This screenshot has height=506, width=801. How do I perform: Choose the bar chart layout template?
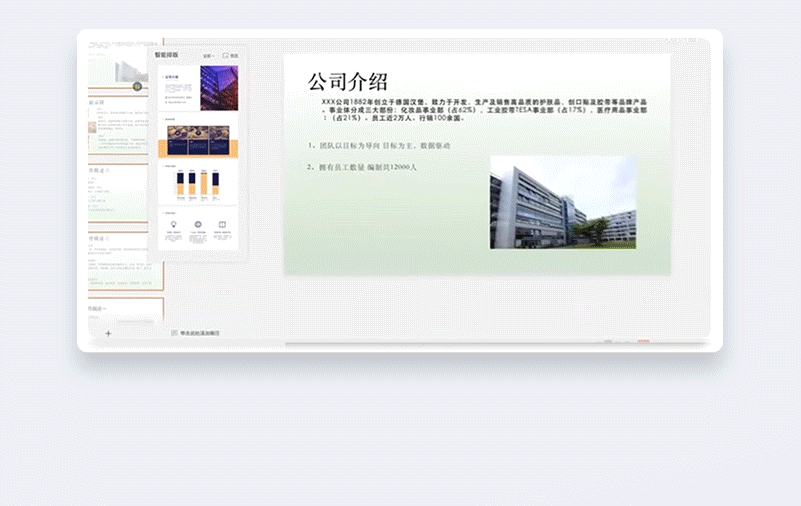[x=198, y=183]
